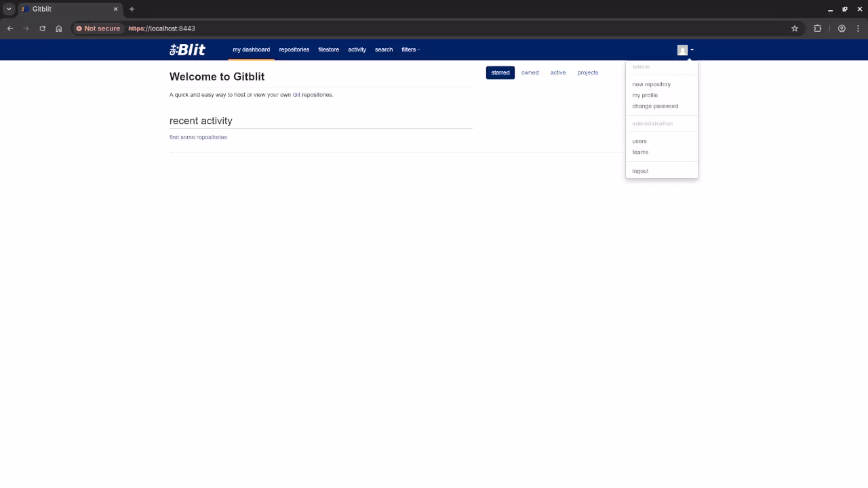Expand the filters dropdown
868x488 pixels.
click(410, 49)
